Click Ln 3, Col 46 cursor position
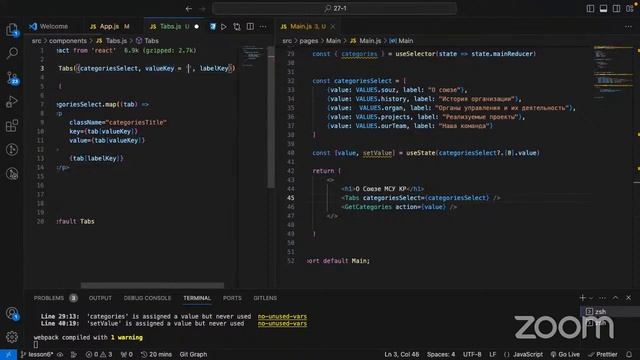This screenshot has width=640, height=360. [x=402, y=354]
